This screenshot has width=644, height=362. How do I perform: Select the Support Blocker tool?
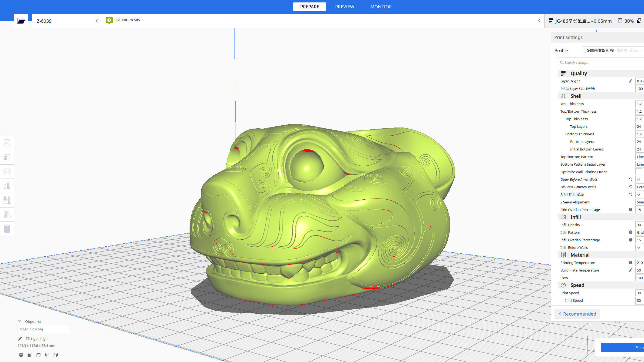click(7, 214)
